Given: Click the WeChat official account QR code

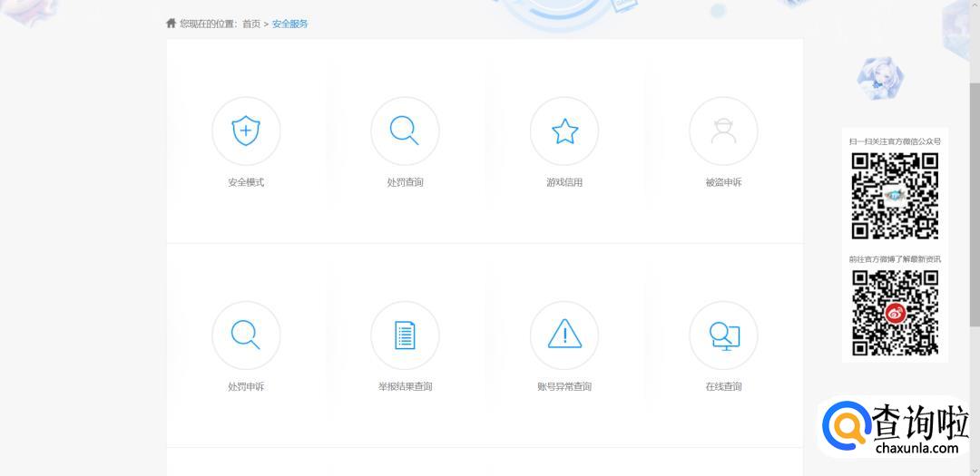Looking at the screenshot, I should point(895,196).
